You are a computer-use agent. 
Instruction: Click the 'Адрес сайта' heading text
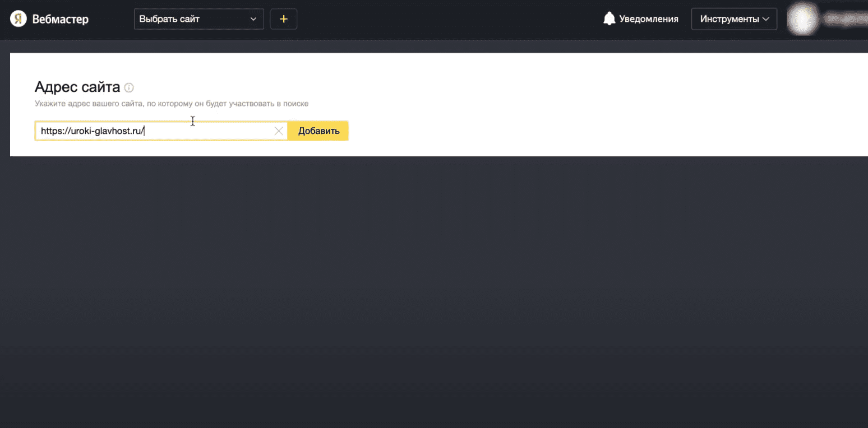point(77,87)
